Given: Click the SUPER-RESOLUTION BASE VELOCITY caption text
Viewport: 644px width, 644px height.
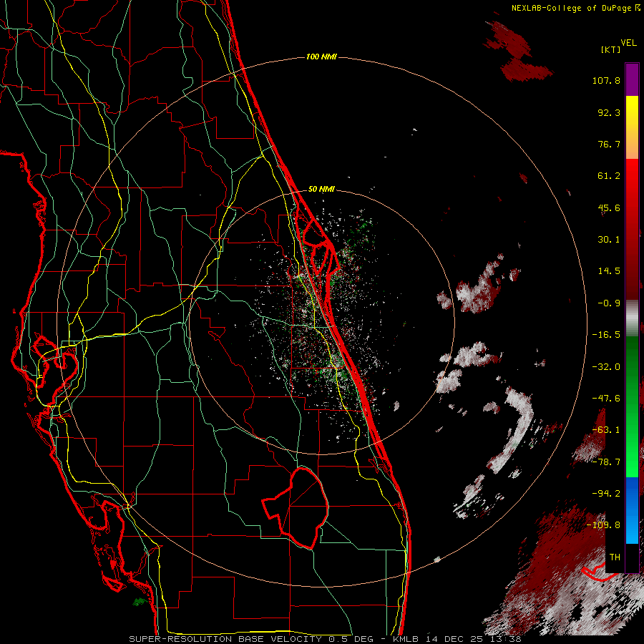Looking at the screenshot, I should [225, 639].
